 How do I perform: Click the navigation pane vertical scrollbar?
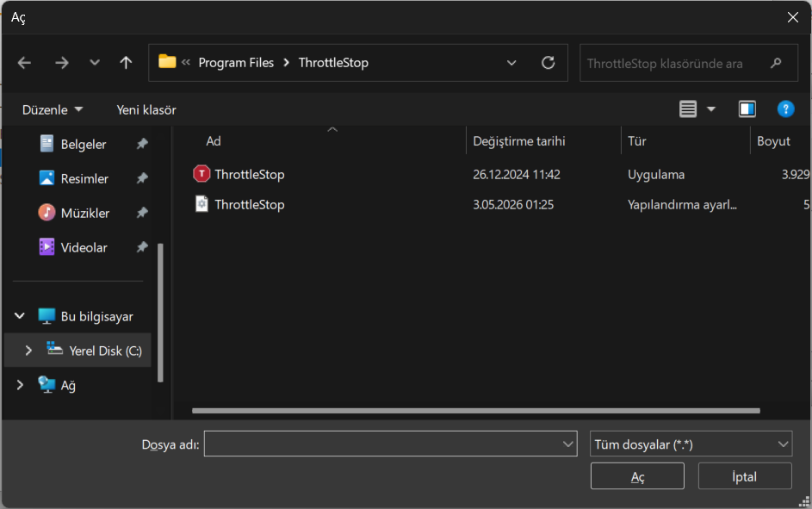(160, 313)
